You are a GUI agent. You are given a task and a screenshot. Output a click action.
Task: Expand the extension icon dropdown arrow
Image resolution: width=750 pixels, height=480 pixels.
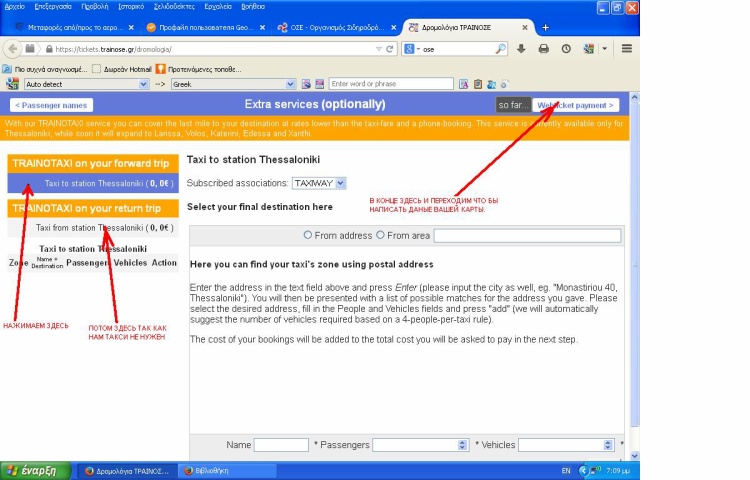point(604,49)
